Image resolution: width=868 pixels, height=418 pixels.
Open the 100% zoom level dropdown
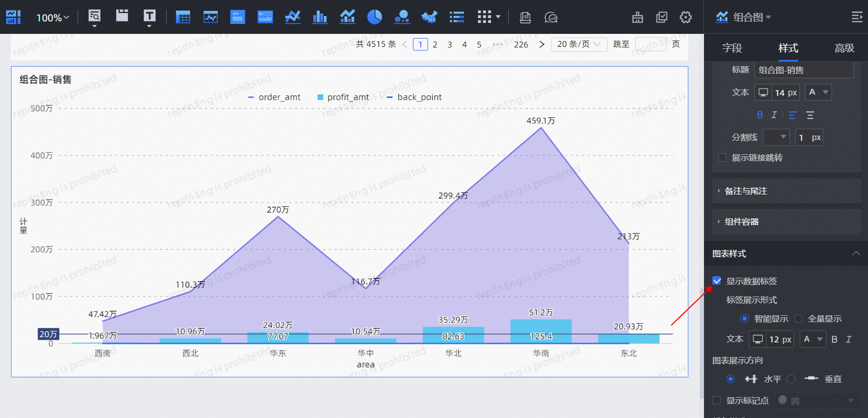click(53, 18)
